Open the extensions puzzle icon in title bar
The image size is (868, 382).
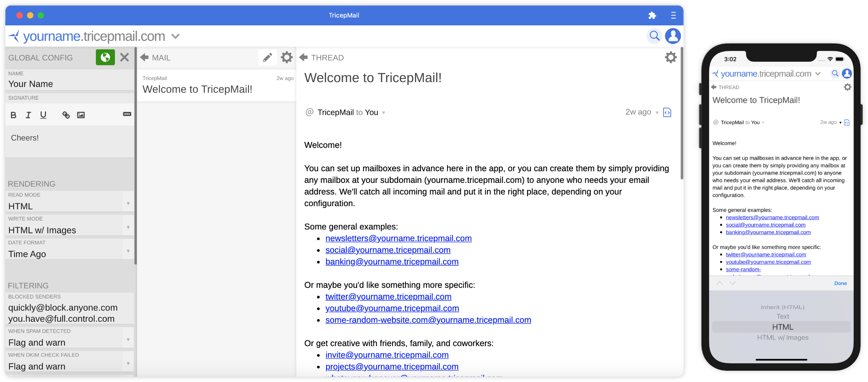(652, 16)
